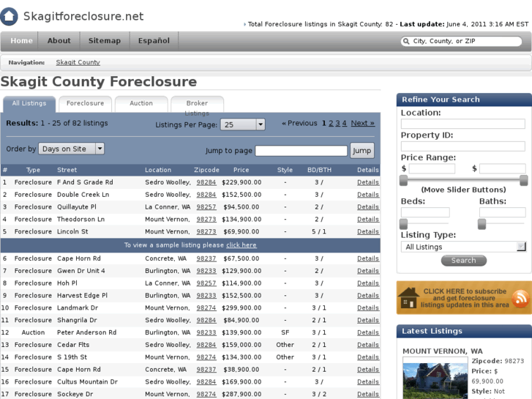Click the Location input field
This screenshot has width=532, height=399.
(x=463, y=124)
